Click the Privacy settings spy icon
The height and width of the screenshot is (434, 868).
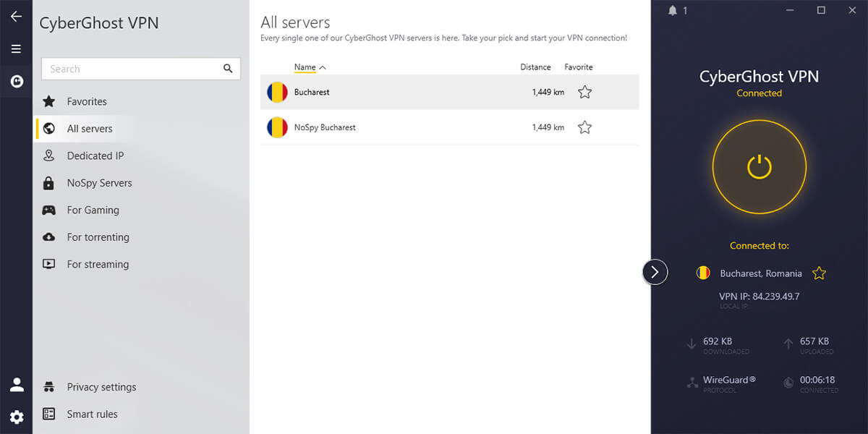[49, 387]
